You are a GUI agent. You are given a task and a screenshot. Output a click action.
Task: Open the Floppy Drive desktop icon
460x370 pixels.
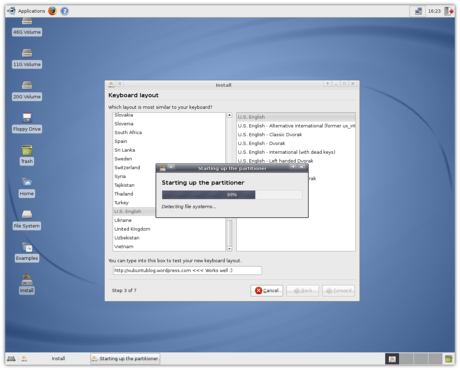[27, 123]
